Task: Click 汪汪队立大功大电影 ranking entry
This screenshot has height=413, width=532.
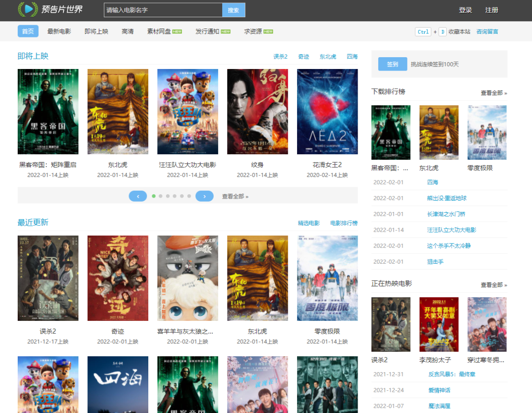Action: click(x=452, y=230)
